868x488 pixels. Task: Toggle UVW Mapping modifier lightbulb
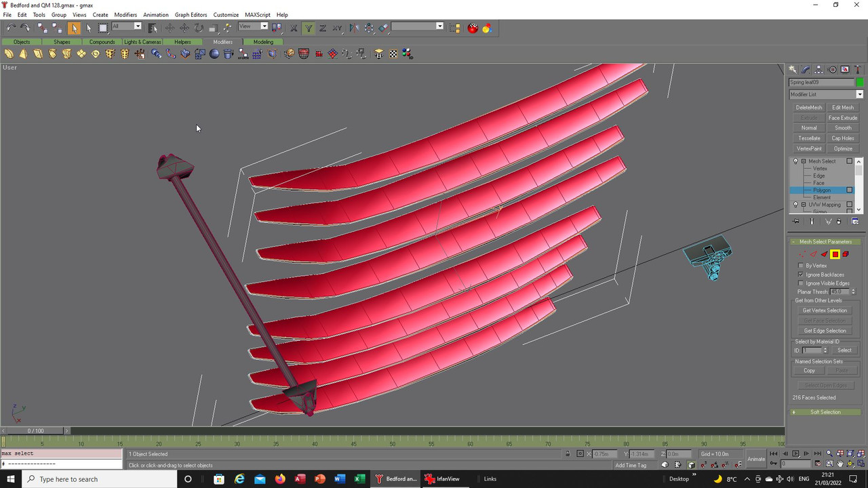click(x=795, y=205)
